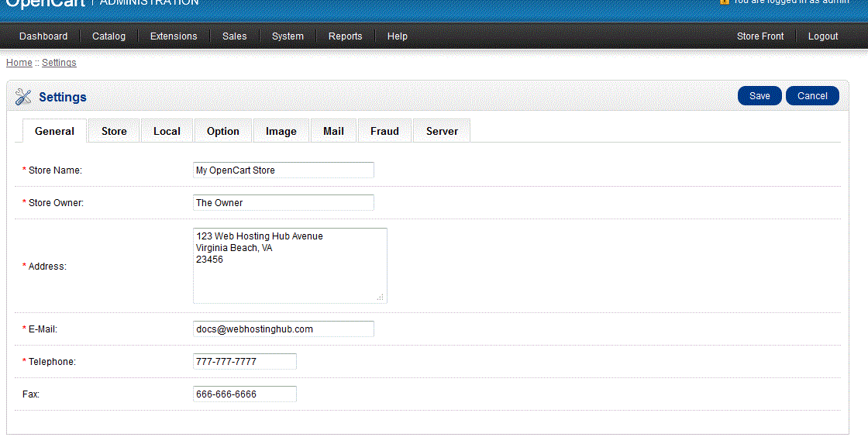The height and width of the screenshot is (444, 868).
Task: Switch to the Store tab
Action: 114,132
